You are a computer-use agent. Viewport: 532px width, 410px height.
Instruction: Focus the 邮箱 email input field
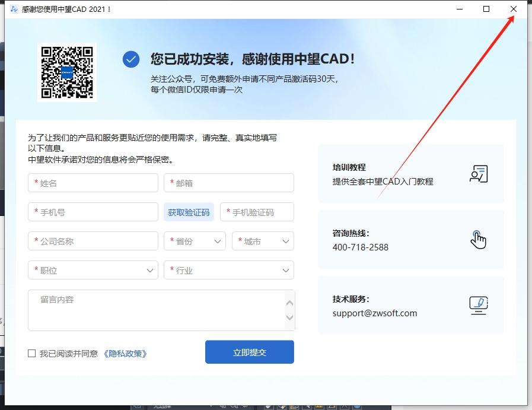coord(228,183)
